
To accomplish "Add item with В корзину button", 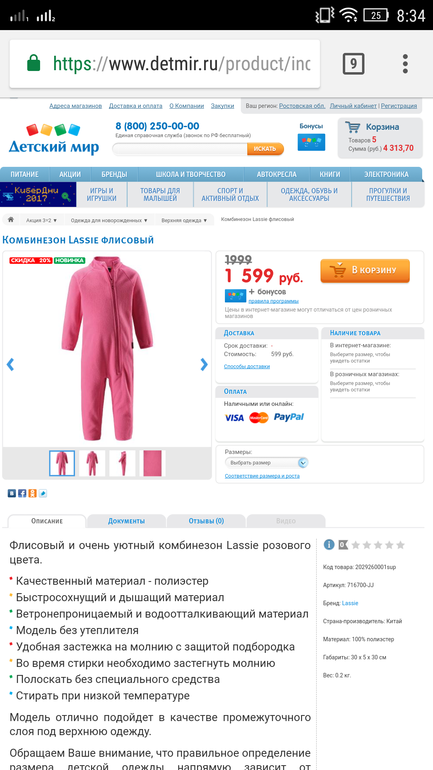I will click(365, 271).
